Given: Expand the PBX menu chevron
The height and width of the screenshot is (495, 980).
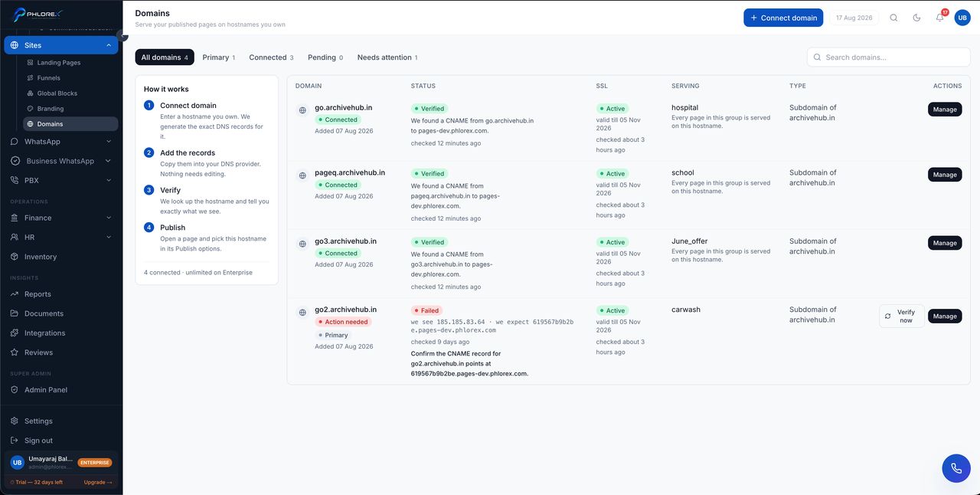Looking at the screenshot, I should click(x=109, y=181).
